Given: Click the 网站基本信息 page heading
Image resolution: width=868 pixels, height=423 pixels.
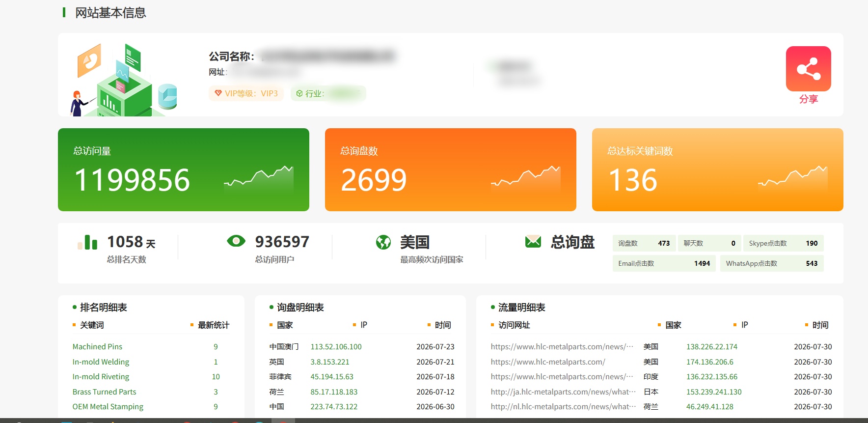Looking at the screenshot, I should pos(110,13).
